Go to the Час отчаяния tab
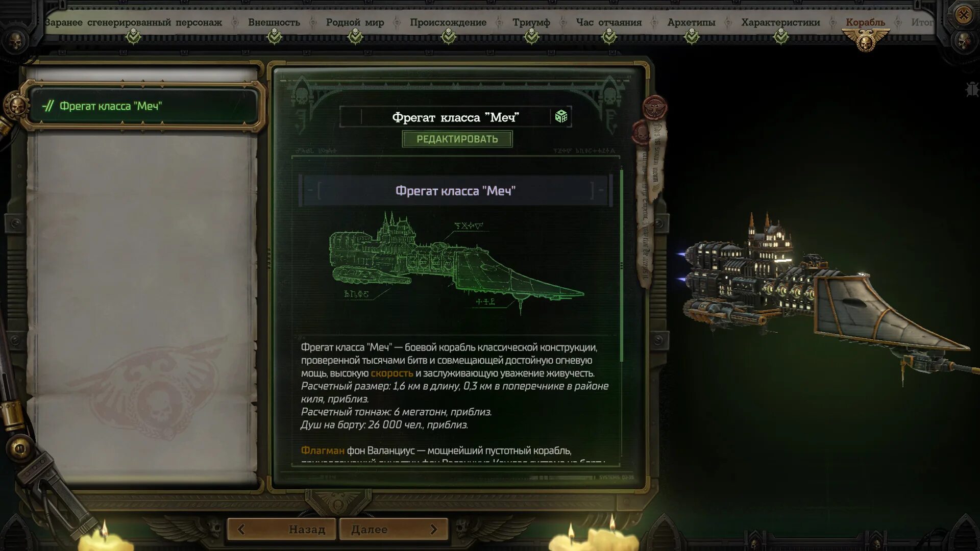Image resolution: width=980 pixels, height=551 pixels. point(608,22)
